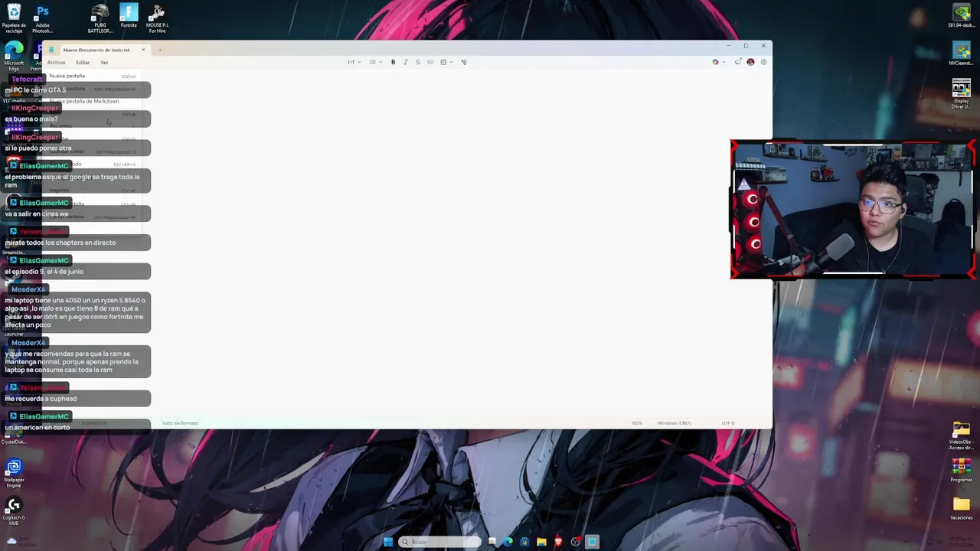Click the Notepad account avatar
980x551 pixels.
(x=750, y=62)
